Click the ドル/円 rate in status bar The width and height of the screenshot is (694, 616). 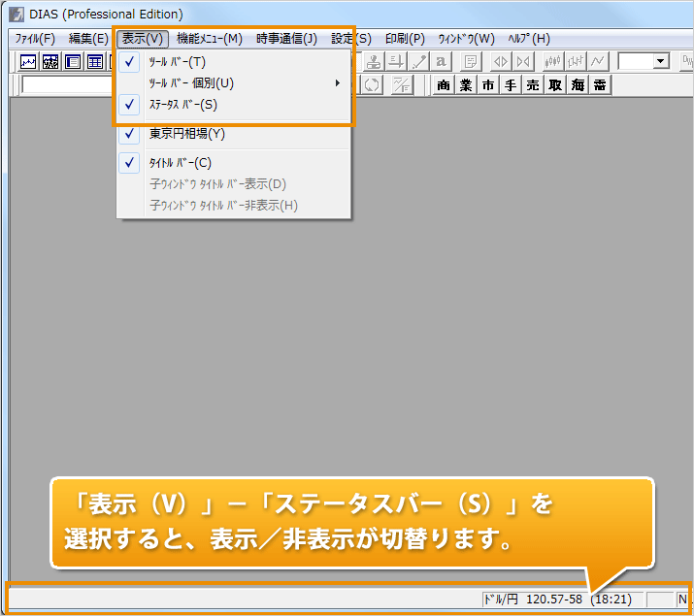click(x=534, y=600)
